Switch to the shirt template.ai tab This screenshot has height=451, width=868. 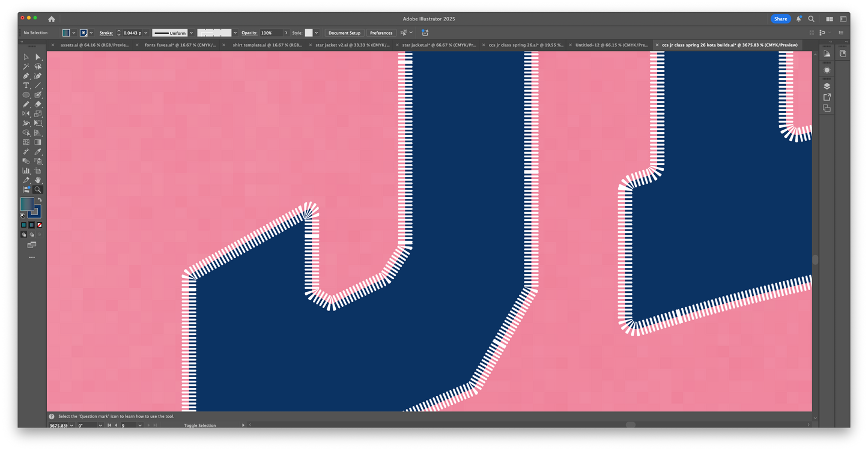click(267, 45)
